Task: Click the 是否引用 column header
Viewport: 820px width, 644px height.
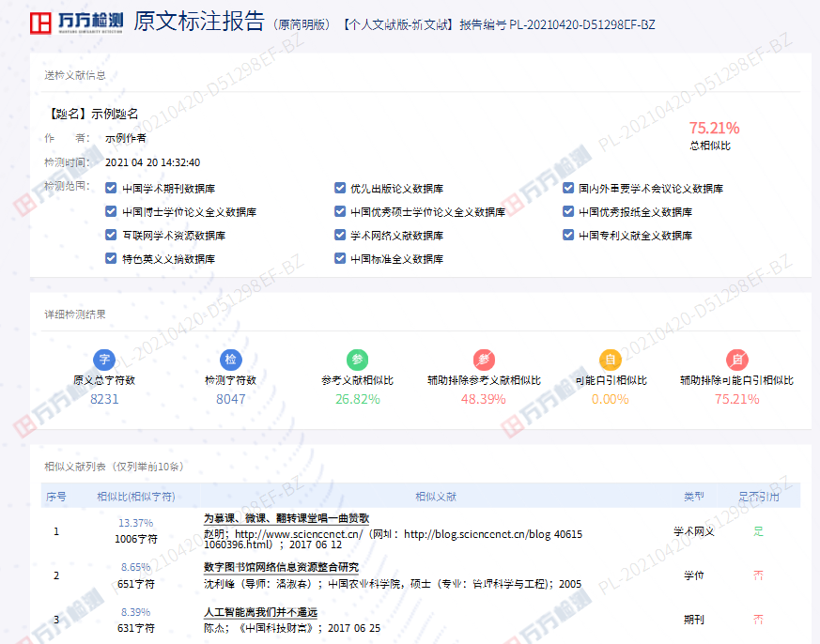Action: click(x=759, y=497)
